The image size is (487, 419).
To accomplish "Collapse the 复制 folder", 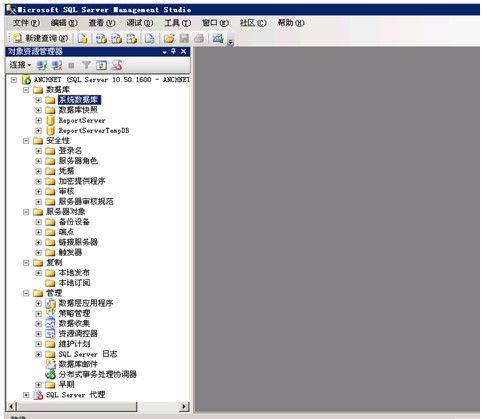I will tap(26, 263).
